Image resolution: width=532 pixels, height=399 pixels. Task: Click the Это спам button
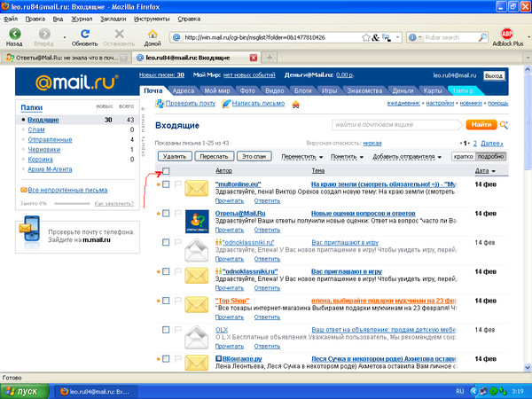[254, 156]
